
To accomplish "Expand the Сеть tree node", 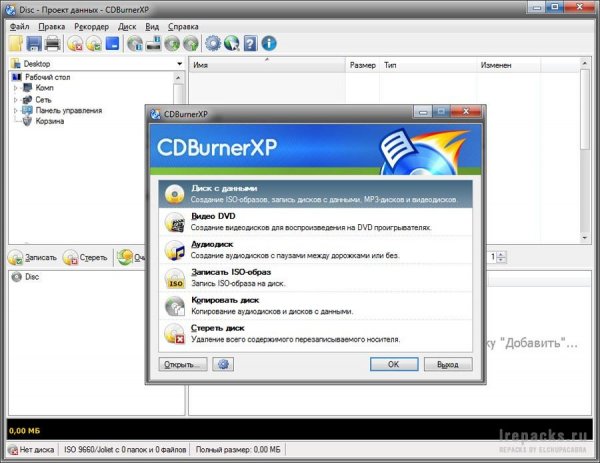I will coord(16,100).
